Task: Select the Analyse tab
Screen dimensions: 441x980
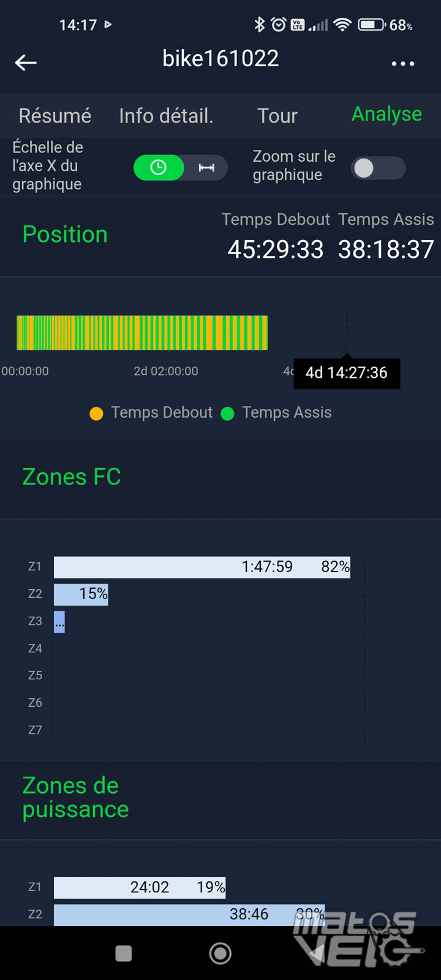Action: coord(386,114)
